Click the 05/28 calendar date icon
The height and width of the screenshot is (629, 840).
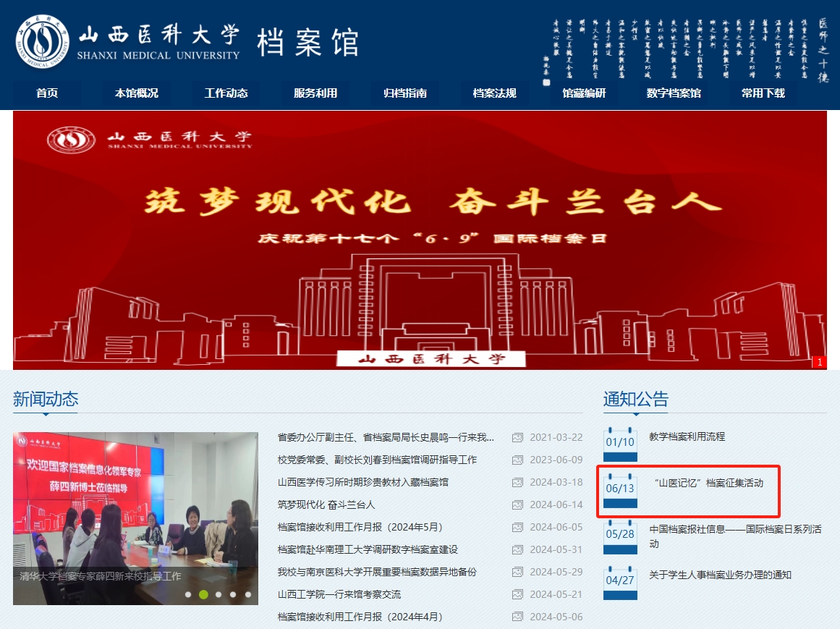620,536
